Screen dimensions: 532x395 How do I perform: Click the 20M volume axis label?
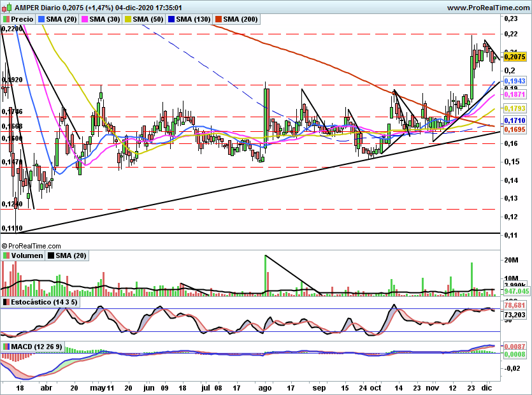[512, 261]
